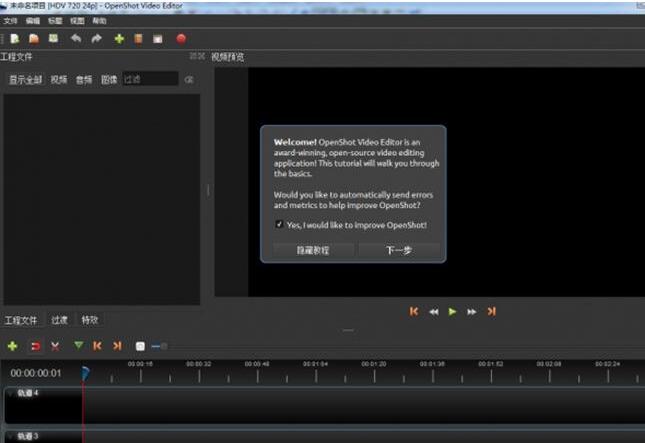Toggle the 显示全部 filter in project files

[x=25, y=79]
